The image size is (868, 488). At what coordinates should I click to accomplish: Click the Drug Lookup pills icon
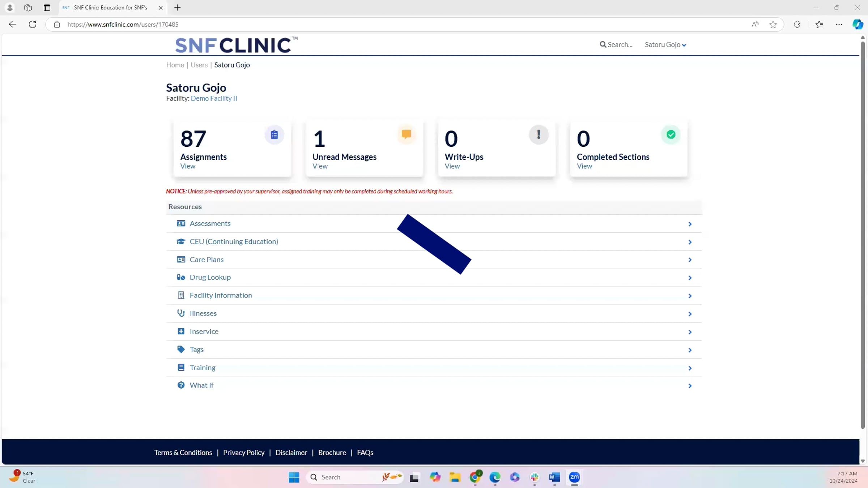[181, 277]
